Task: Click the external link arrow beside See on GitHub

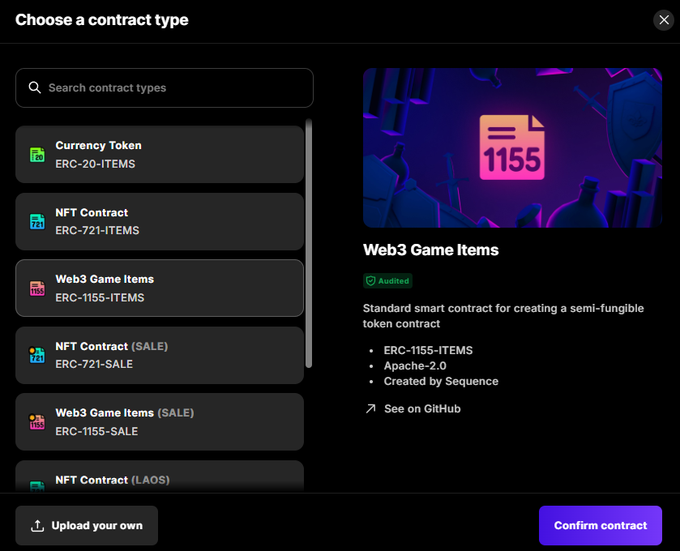Action: [370, 408]
